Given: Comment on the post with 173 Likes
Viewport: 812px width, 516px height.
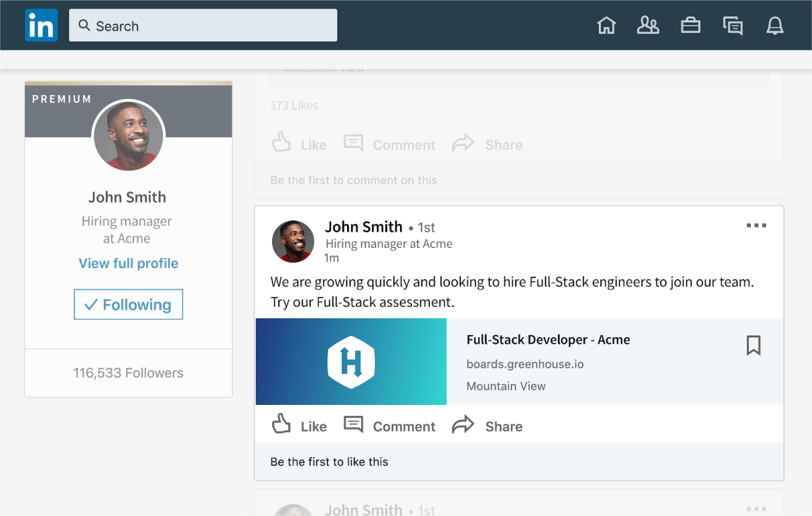Looking at the screenshot, I should [x=390, y=144].
